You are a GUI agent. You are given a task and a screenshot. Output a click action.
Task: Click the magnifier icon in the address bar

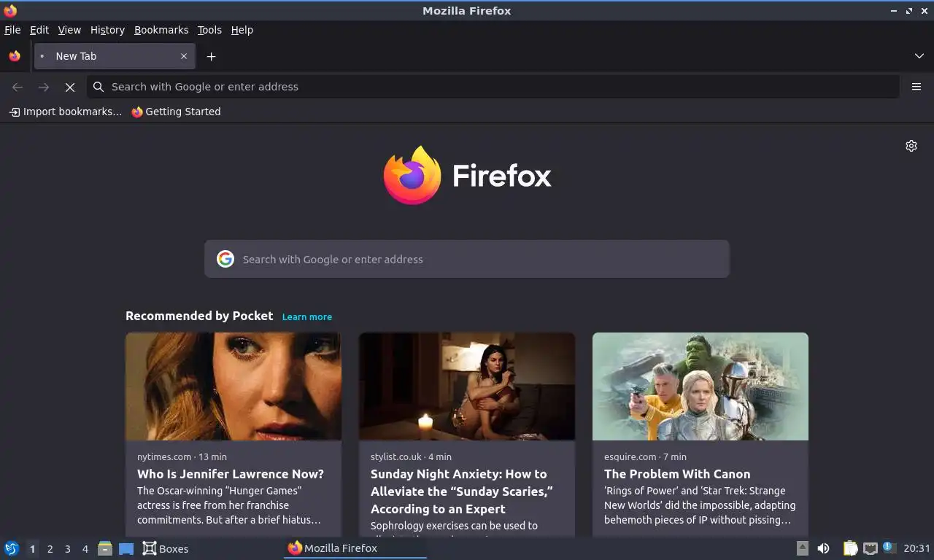[99, 87]
